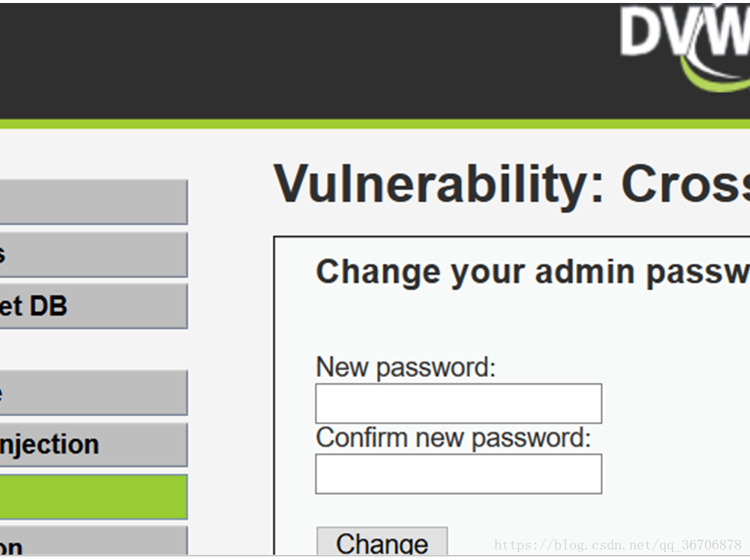The width and height of the screenshot is (750, 560).
Task: Click the green swoosh beneath the DVWA lettering
Action: tap(715, 76)
